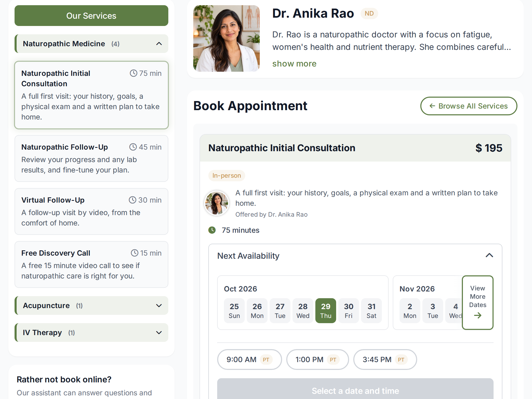Image resolution: width=532 pixels, height=399 pixels.
Task: Pick Tuesday October 27 date
Action: [280, 311]
